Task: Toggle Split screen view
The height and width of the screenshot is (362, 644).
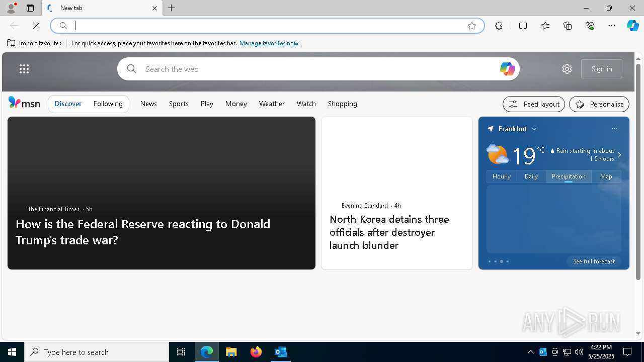Action: 523,26
